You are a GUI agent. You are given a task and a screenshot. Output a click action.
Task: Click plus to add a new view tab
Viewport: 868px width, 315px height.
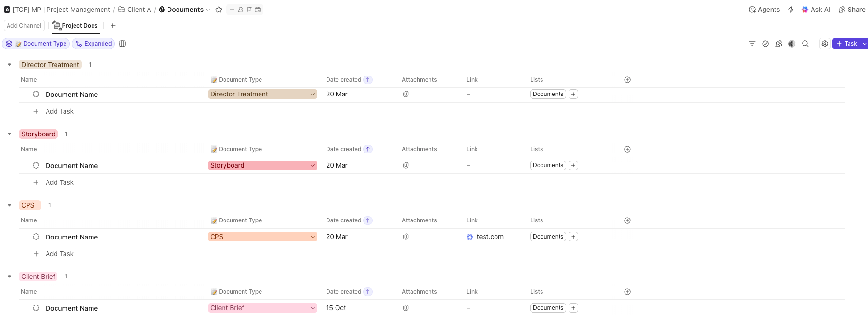click(x=113, y=26)
